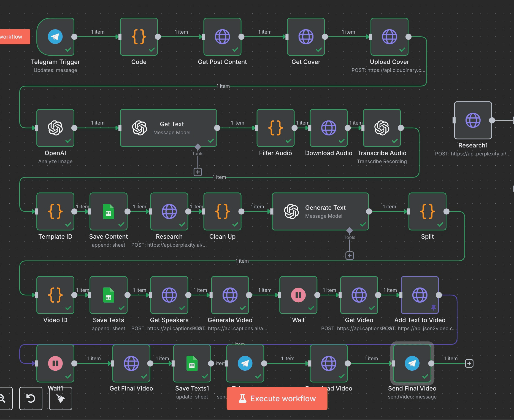Open the Send Final Video Telegram node
The height and width of the screenshot is (420, 514).
click(412, 363)
